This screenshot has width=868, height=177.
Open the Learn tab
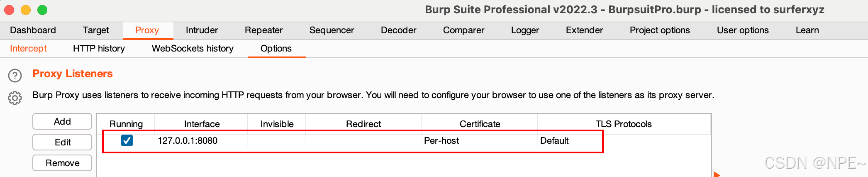click(807, 30)
